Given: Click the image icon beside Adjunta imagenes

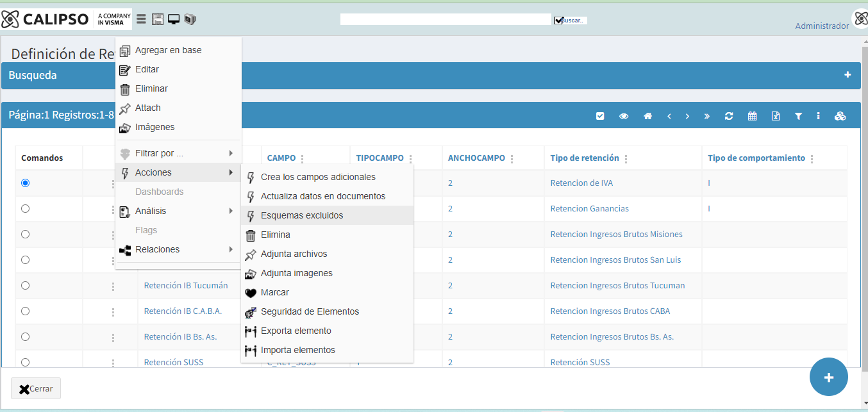Looking at the screenshot, I should click(x=251, y=274).
